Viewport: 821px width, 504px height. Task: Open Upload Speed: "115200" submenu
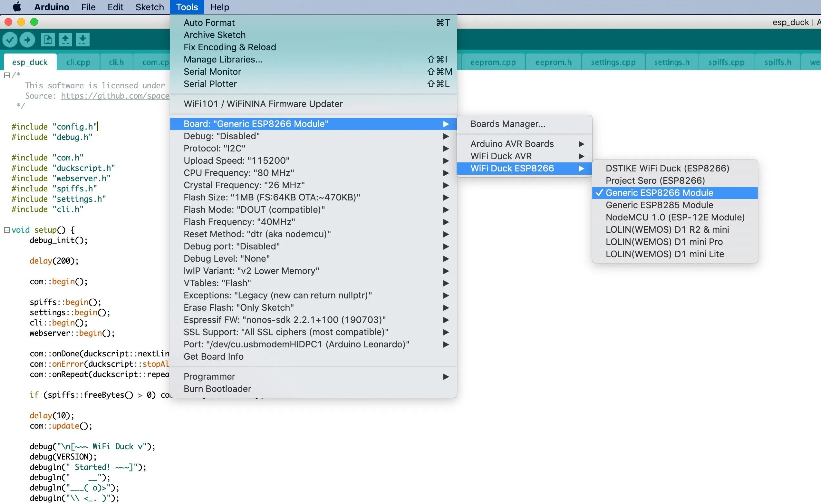pos(313,161)
